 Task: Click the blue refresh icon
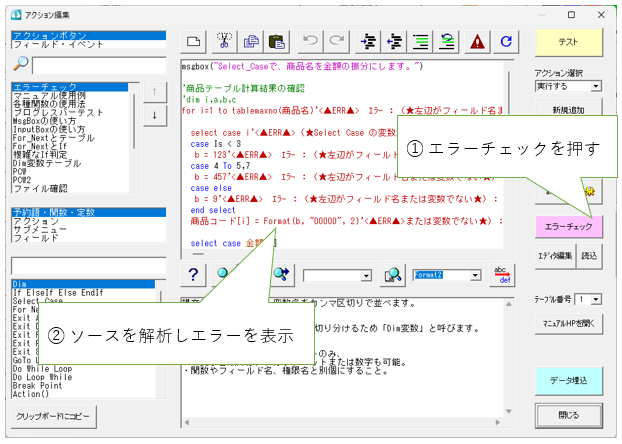[x=507, y=42]
